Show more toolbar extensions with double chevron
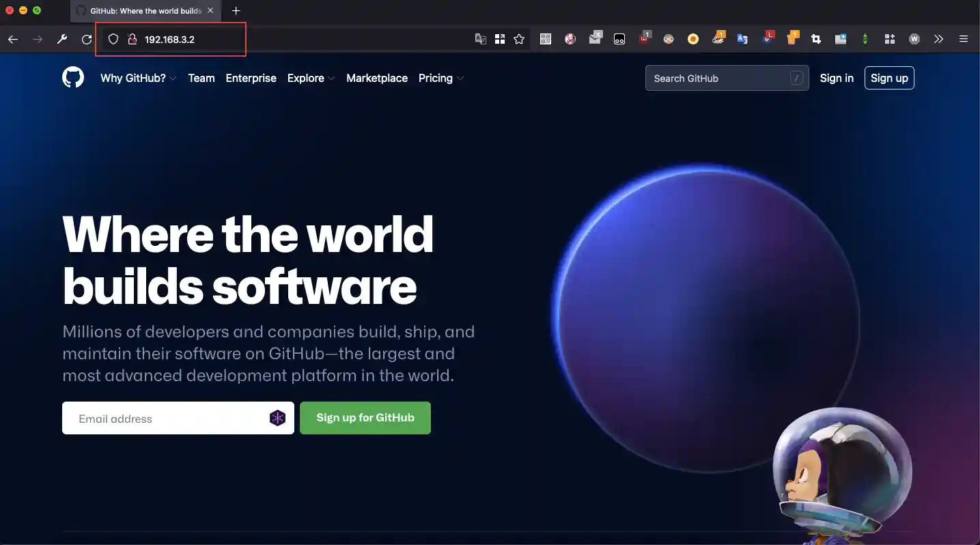This screenshot has width=980, height=545. tap(939, 40)
